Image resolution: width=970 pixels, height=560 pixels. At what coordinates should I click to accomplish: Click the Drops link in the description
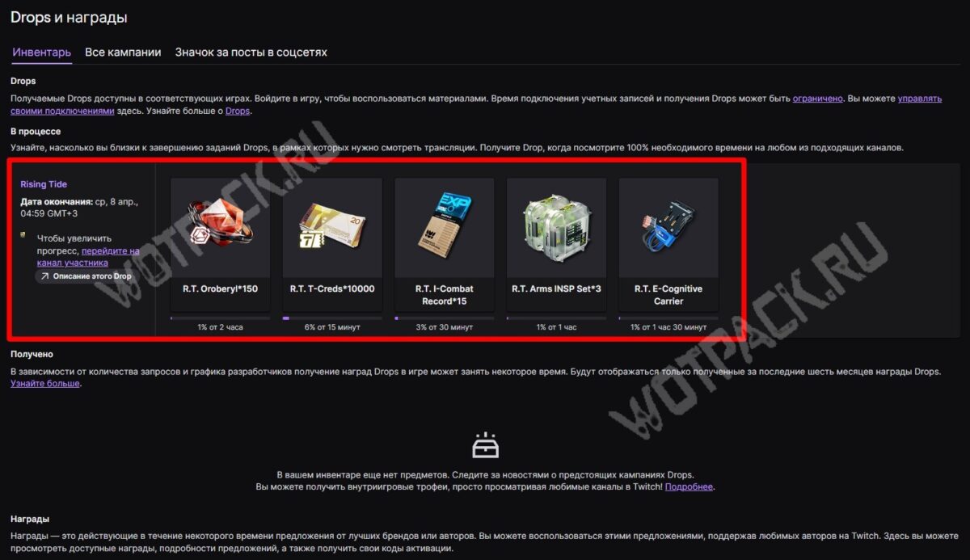pos(238,111)
